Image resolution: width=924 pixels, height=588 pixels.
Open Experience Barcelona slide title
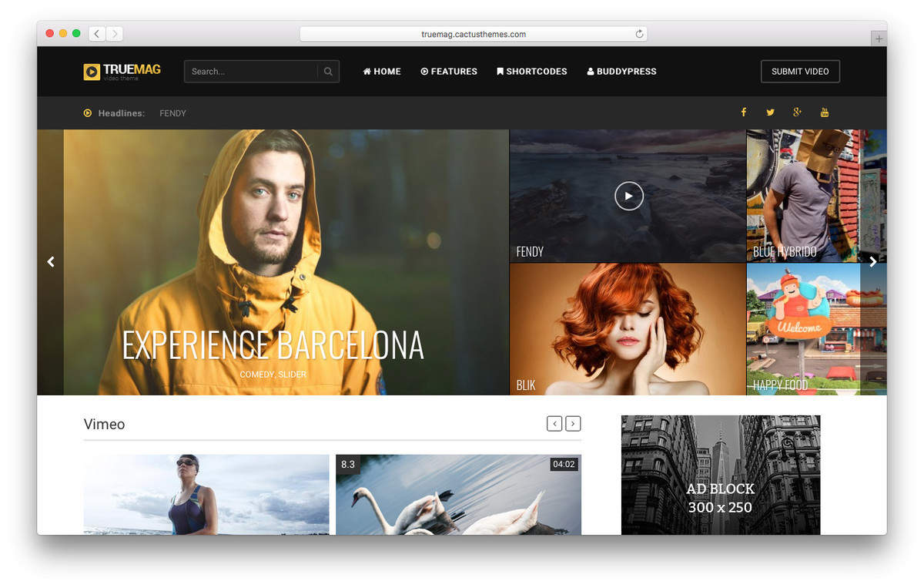(273, 345)
